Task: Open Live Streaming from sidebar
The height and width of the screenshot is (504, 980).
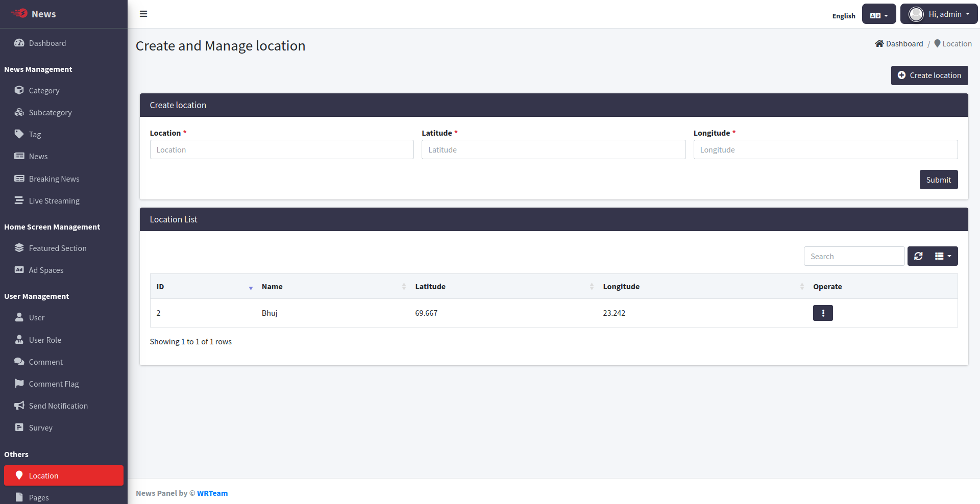Action: 54,201
